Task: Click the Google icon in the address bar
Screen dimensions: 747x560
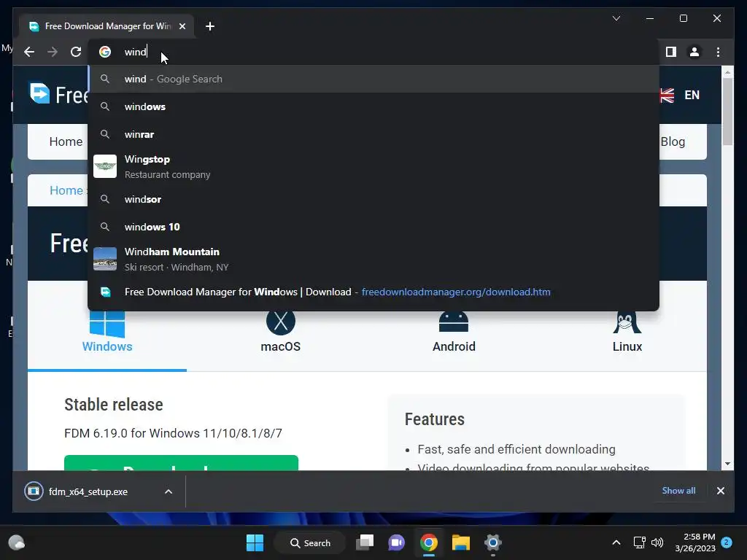Action: 105,52
